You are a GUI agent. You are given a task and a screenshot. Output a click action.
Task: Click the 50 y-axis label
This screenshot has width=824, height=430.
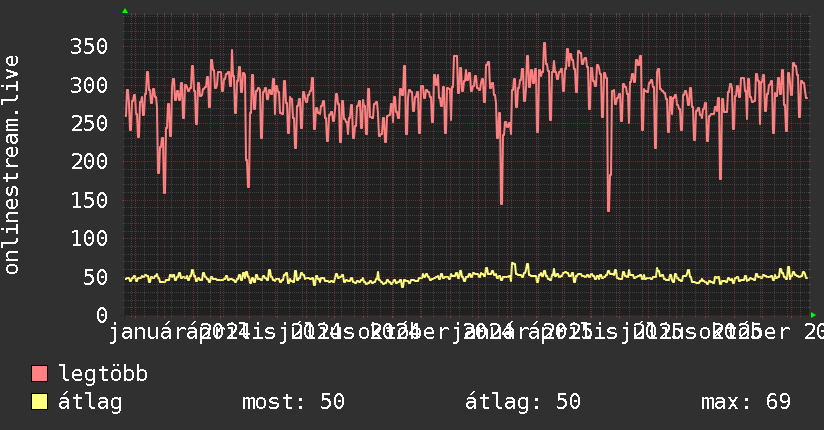click(95, 278)
